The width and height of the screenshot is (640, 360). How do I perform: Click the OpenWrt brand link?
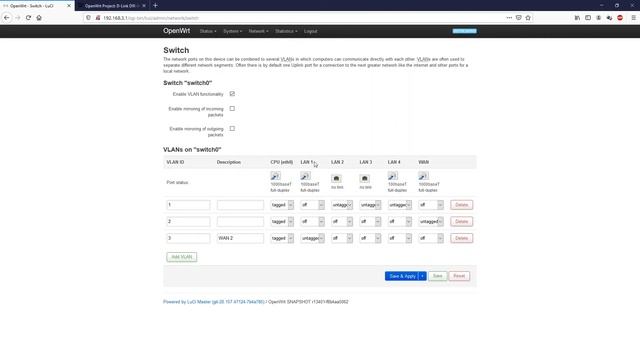point(176,31)
